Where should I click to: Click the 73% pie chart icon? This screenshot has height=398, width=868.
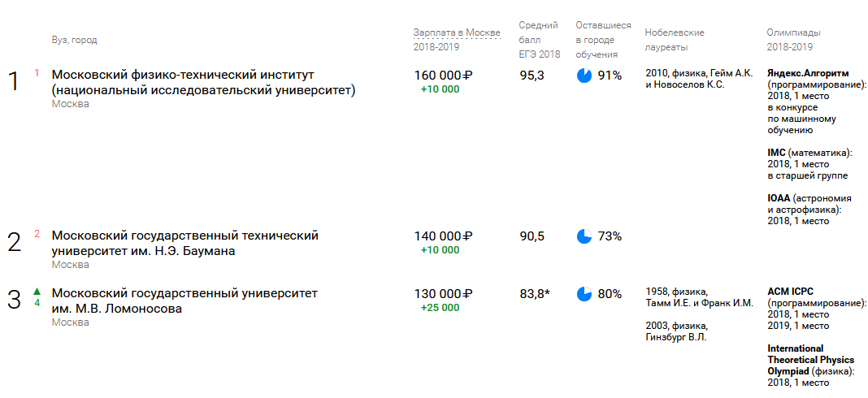(x=584, y=236)
